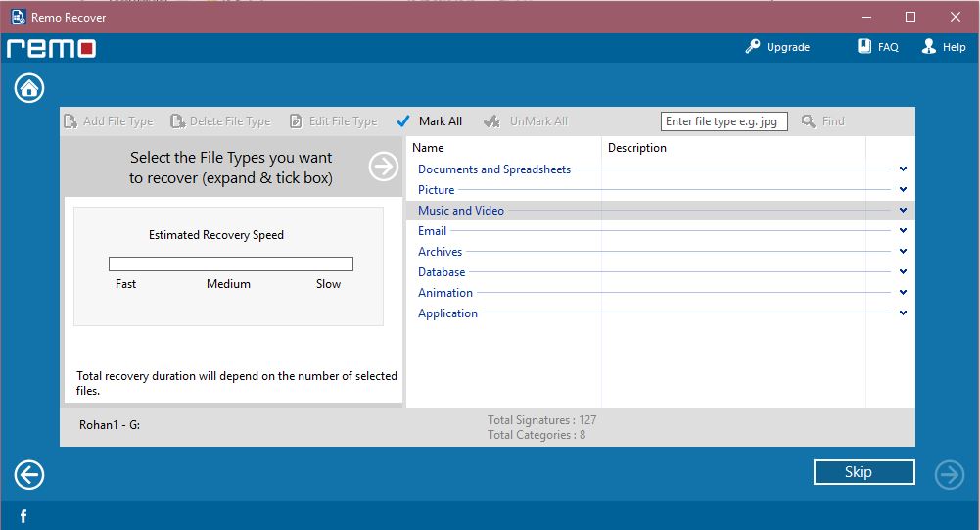Viewport: 980px width, 530px height.
Task: Go back using the left arrow
Action: [29, 475]
